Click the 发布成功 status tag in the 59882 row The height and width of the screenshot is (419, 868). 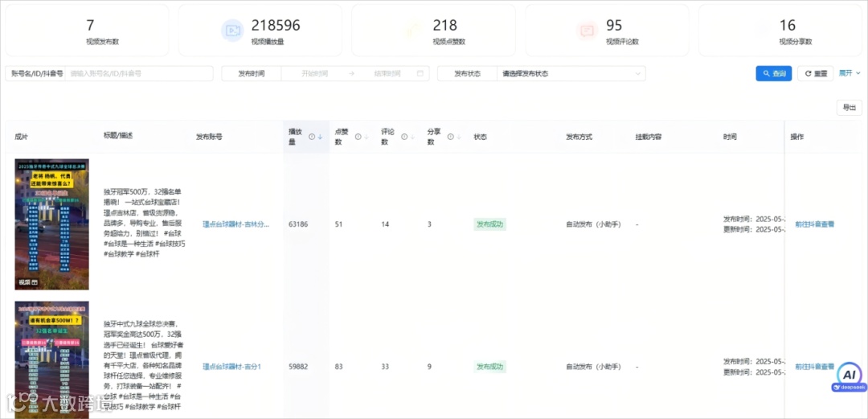click(490, 367)
